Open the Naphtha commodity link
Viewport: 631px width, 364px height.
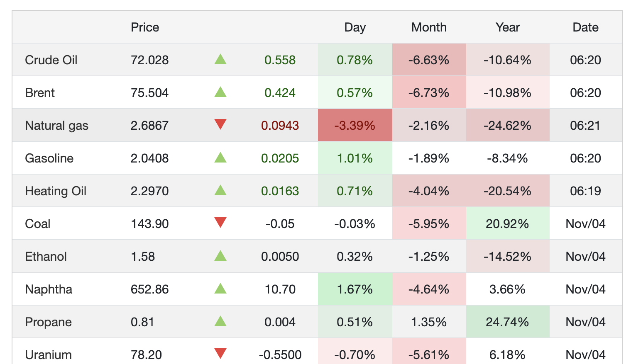pyautogui.click(x=49, y=289)
